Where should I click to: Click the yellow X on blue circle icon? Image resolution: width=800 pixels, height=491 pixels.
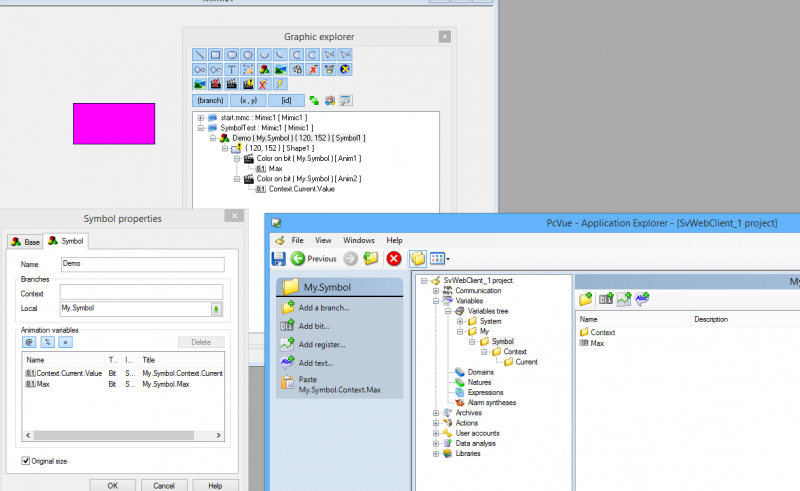click(345, 69)
